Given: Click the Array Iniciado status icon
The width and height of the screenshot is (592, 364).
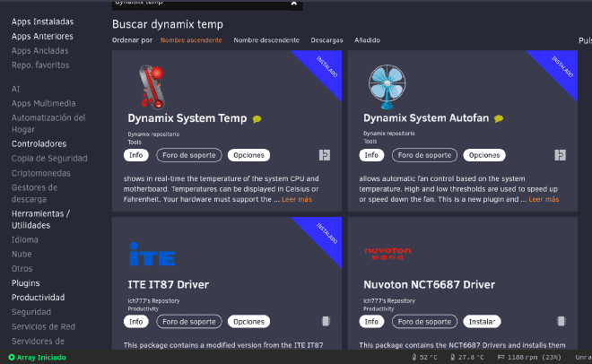Looking at the screenshot, I should (12, 357).
